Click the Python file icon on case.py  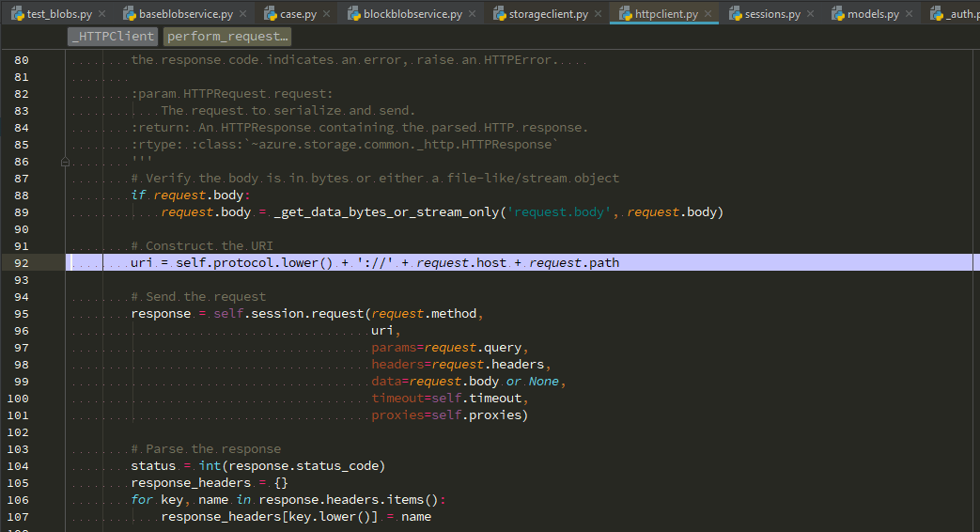271,13
